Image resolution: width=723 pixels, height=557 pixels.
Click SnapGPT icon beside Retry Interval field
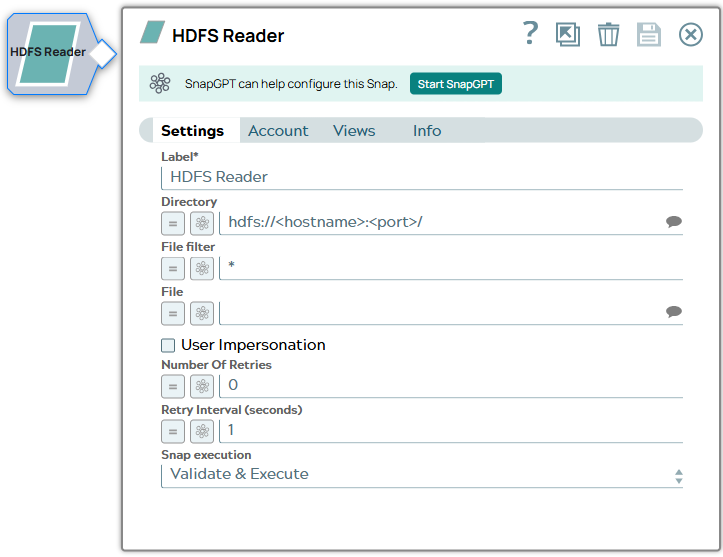[x=202, y=432]
